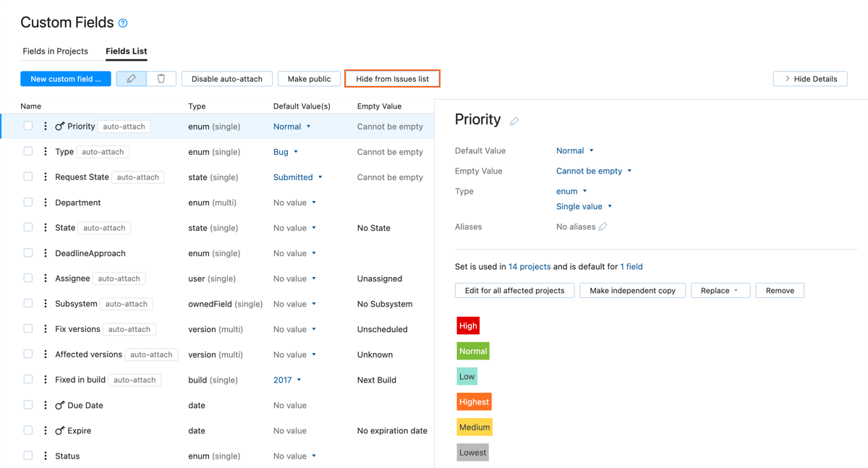Expand the Replace dropdown in the details panel
The height and width of the screenshot is (468, 868).
coord(720,290)
